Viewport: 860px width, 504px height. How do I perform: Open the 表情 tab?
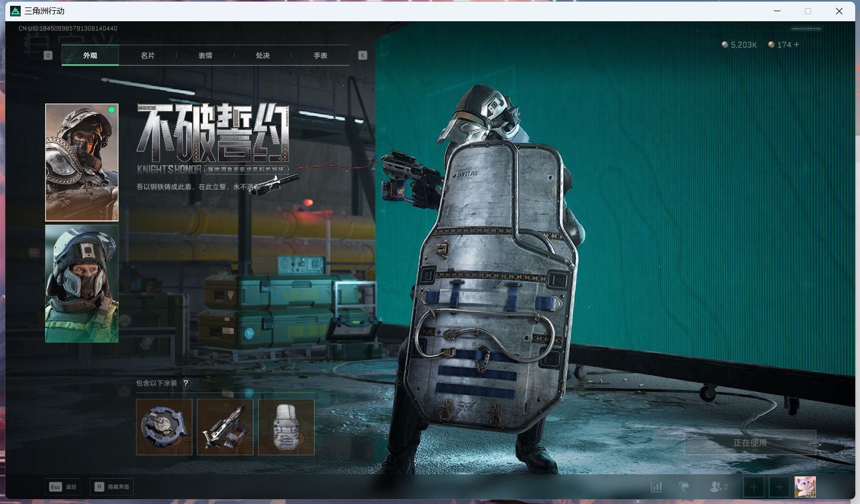coord(205,55)
